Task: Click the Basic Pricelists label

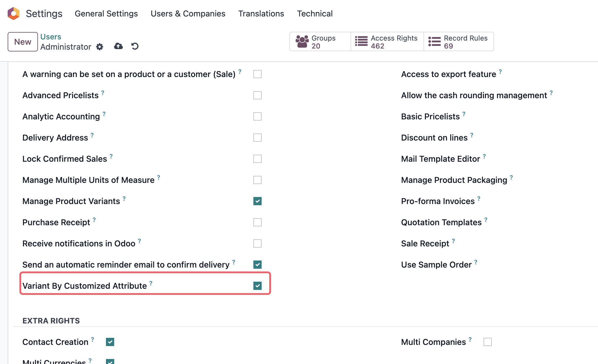Action: coord(430,117)
